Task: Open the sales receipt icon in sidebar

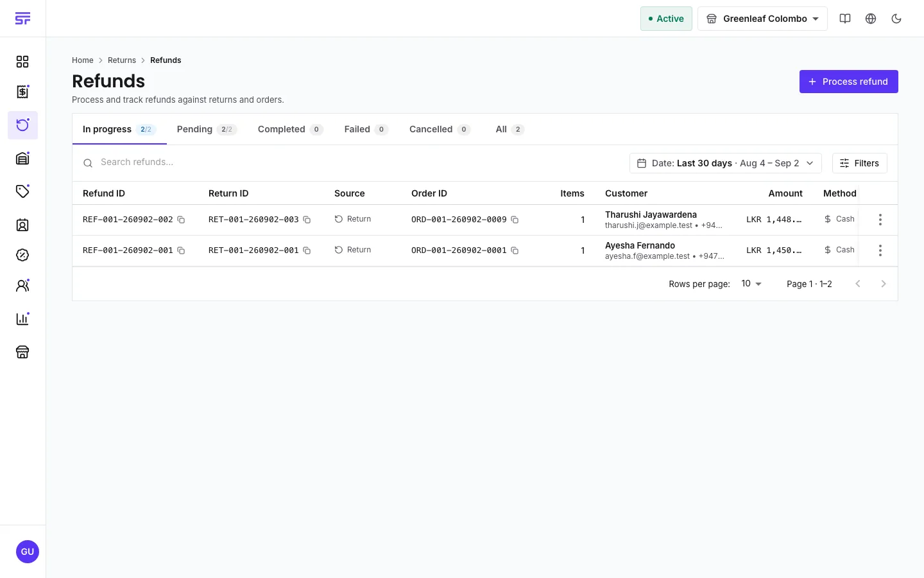Action: (22, 92)
